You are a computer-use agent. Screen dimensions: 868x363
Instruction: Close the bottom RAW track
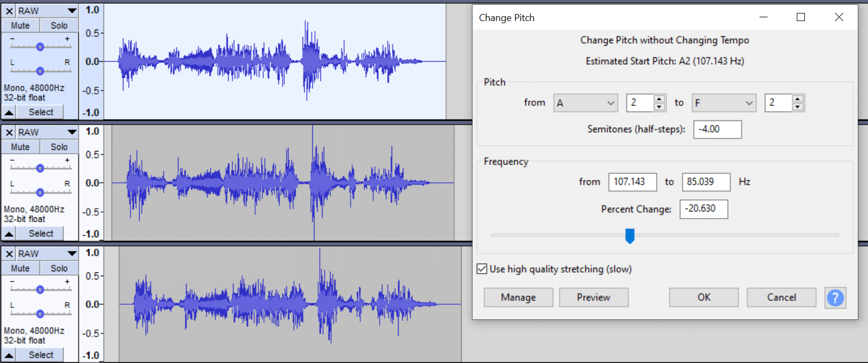click(x=9, y=253)
